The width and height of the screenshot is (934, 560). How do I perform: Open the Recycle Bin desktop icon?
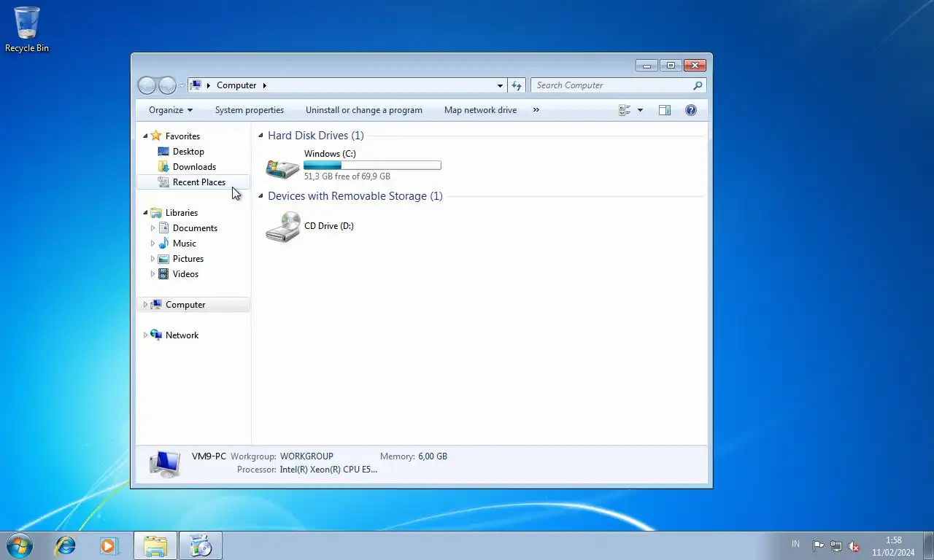point(27,29)
